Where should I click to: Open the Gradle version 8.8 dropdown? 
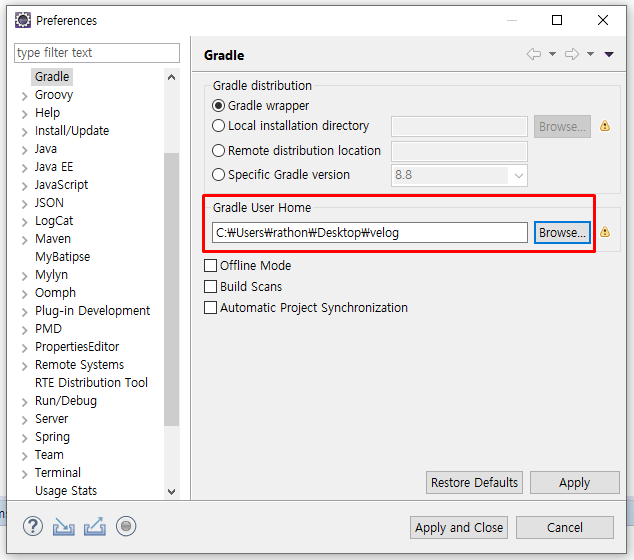coord(519,175)
